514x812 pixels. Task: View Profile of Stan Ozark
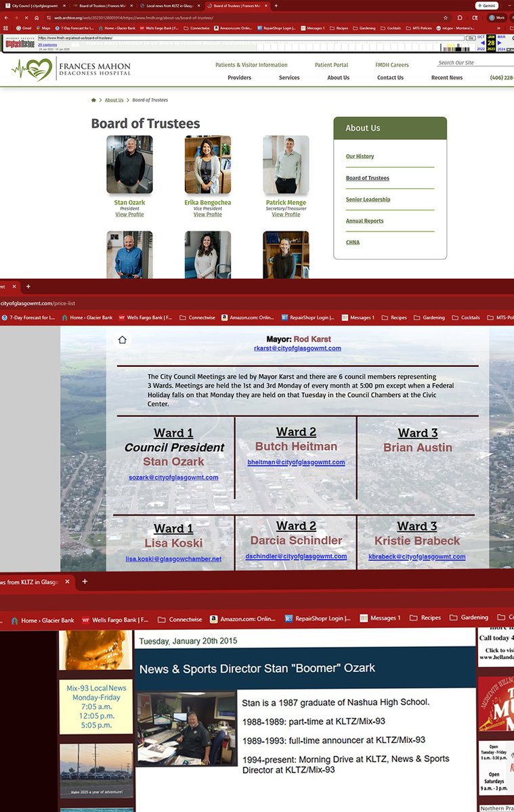(x=129, y=215)
